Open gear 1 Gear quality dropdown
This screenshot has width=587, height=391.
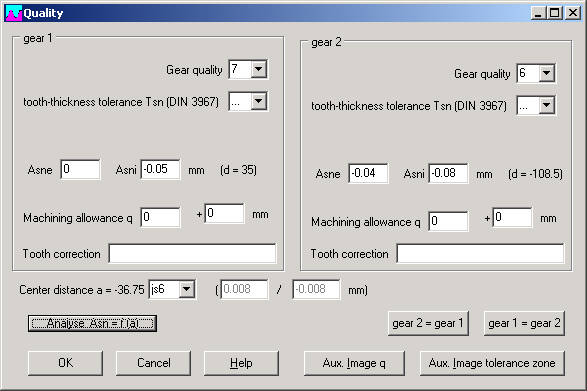(x=259, y=69)
